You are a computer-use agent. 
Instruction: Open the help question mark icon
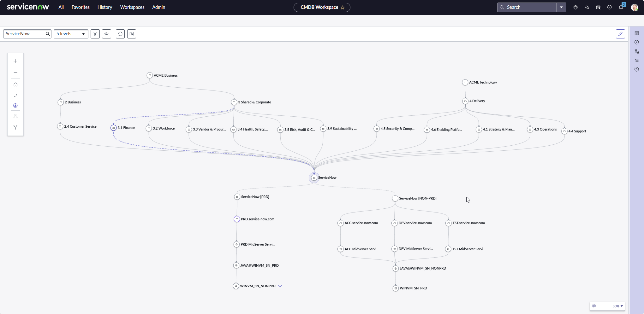pos(610,7)
